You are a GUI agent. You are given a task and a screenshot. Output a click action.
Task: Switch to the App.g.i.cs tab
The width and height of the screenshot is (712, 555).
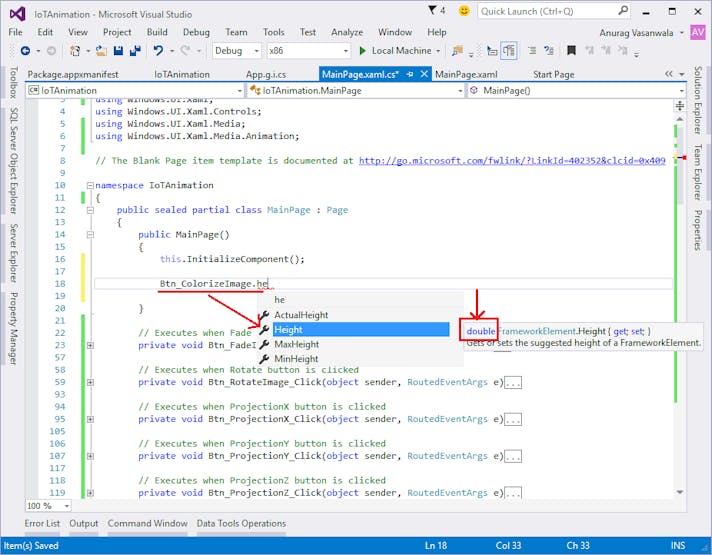point(266,74)
